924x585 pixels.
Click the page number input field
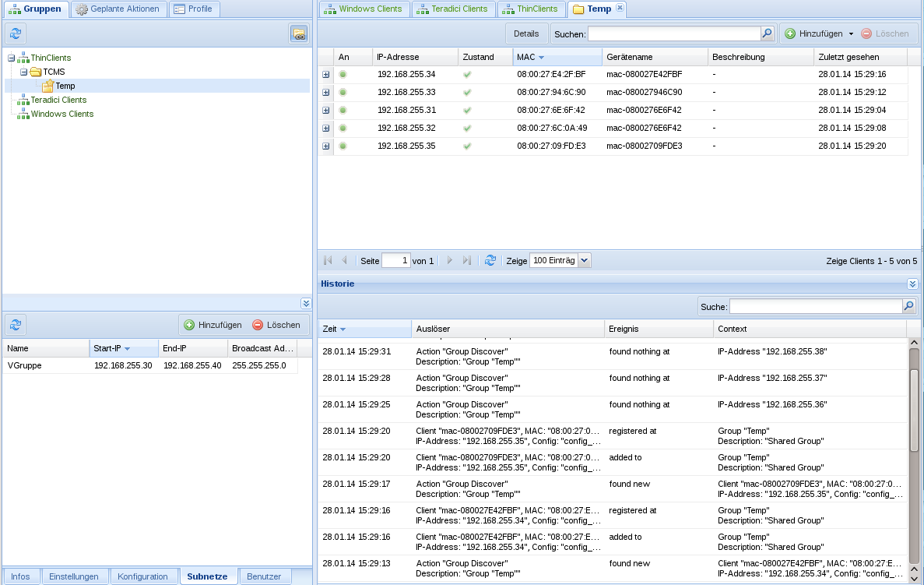(395, 261)
